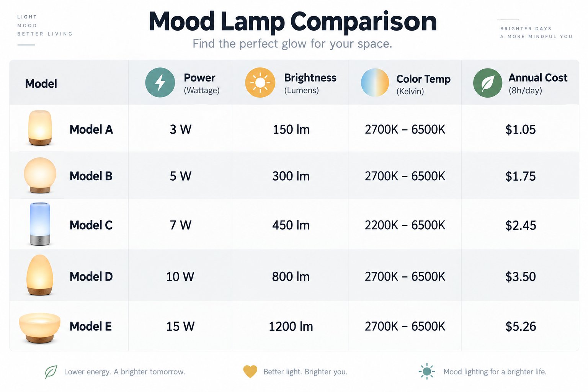Image resolution: width=588 pixels, height=392 pixels.
Task: Click the sun Brightness icon
Action: point(260,82)
